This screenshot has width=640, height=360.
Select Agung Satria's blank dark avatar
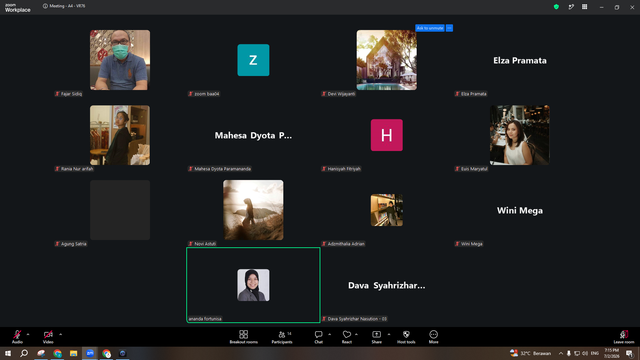point(120,210)
